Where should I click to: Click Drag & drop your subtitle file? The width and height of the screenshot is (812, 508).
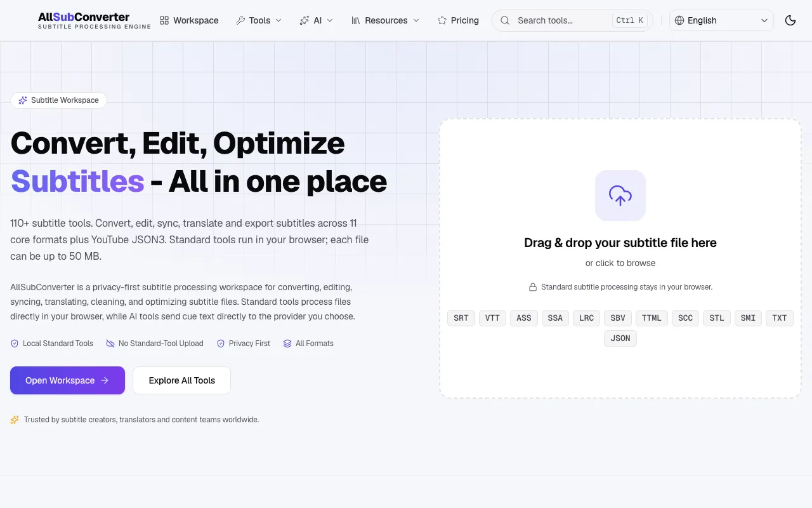[x=620, y=243]
